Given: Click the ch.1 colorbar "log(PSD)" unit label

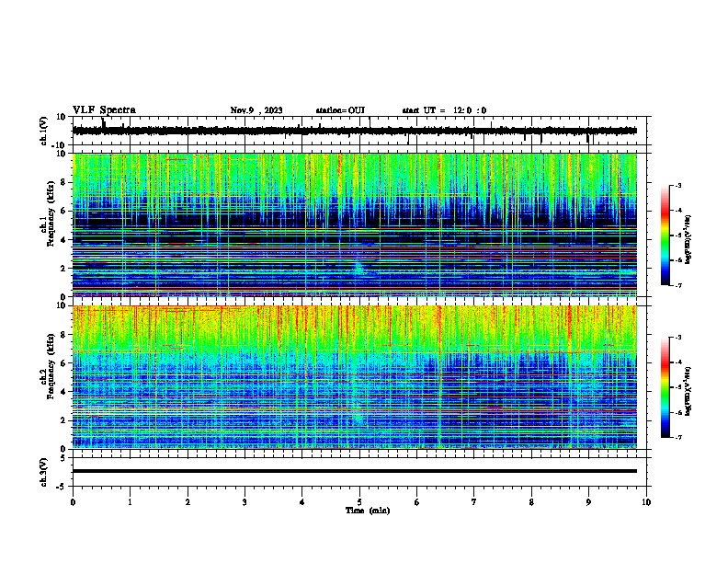Looking at the screenshot, I should (688, 239).
